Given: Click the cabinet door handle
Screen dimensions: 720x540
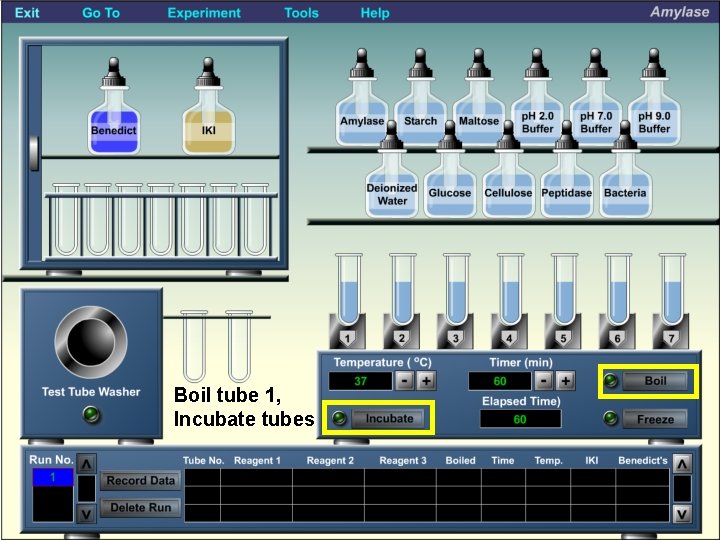Looking at the screenshot, I should click(34, 153).
